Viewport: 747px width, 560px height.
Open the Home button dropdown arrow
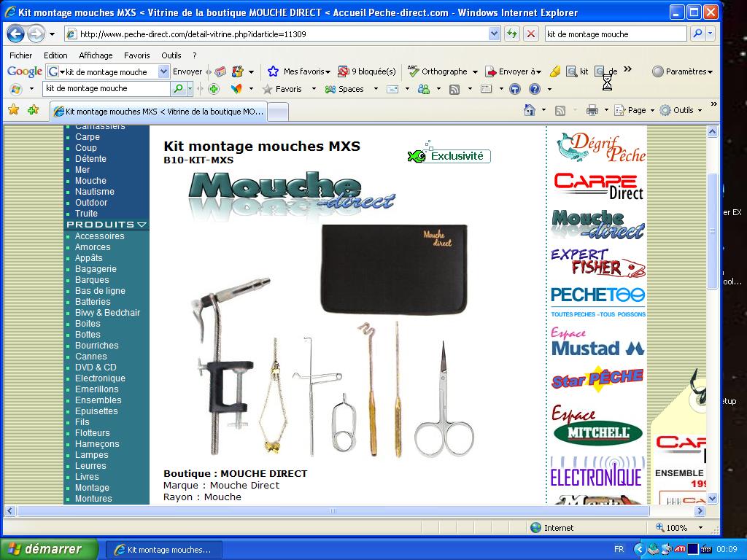pyautogui.click(x=543, y=111)
